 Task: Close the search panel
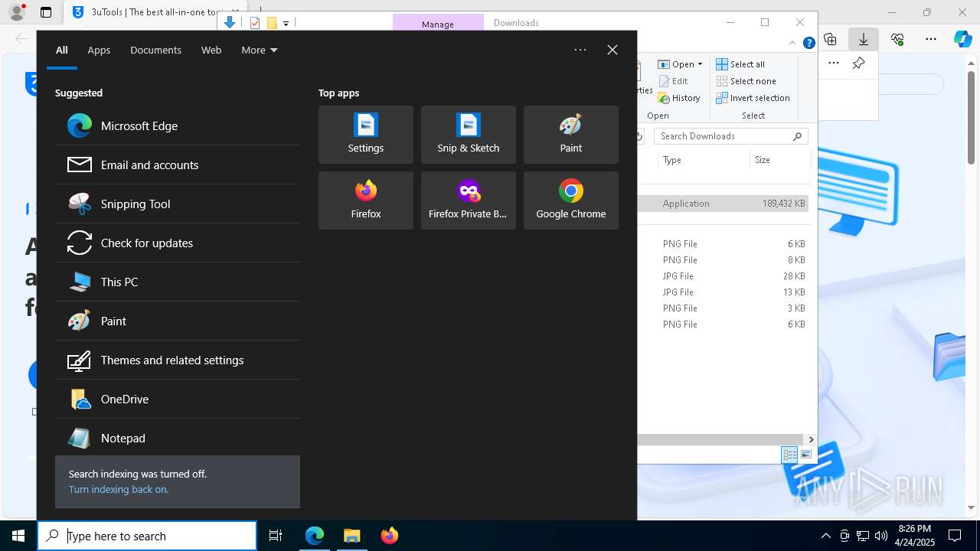coord(612,50)
